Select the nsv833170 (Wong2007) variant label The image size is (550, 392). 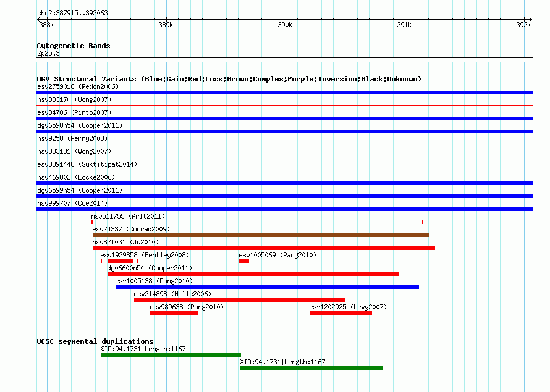74,99
